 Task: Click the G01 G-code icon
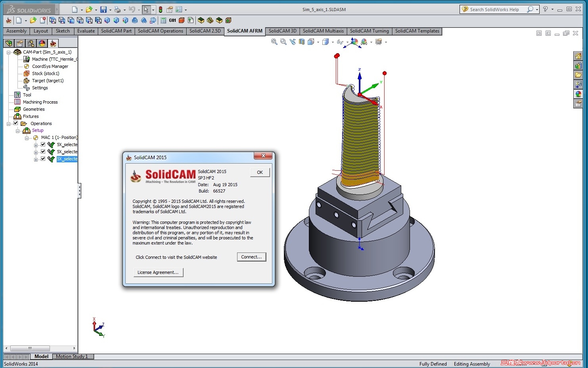(172, 20)
